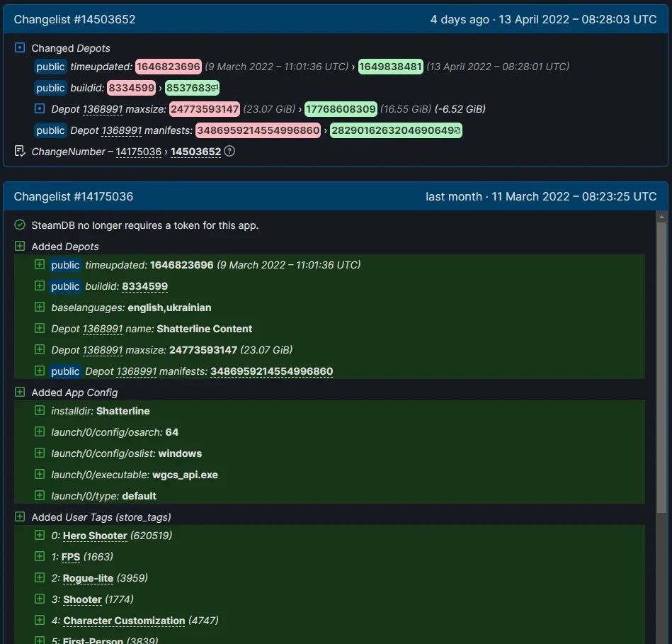Click the green checkmark beside SteamDB token notice

coord(20,225)
